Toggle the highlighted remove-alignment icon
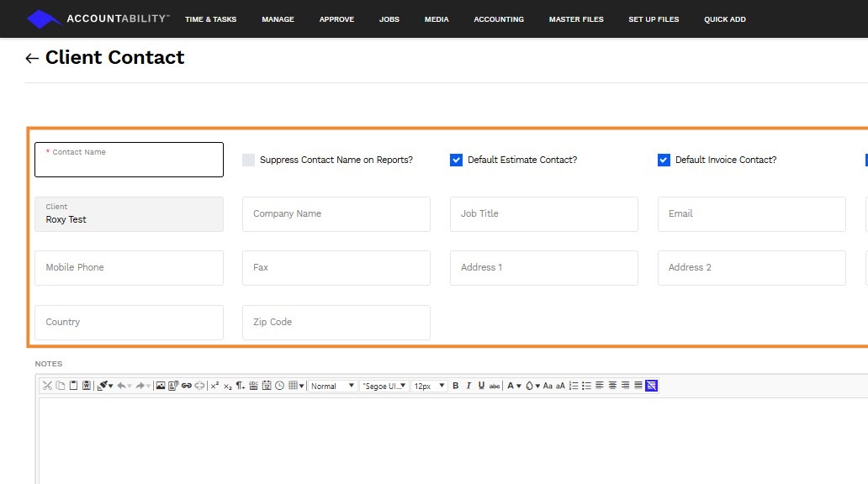Screen dimensions: 868x484 pos(652,386)
